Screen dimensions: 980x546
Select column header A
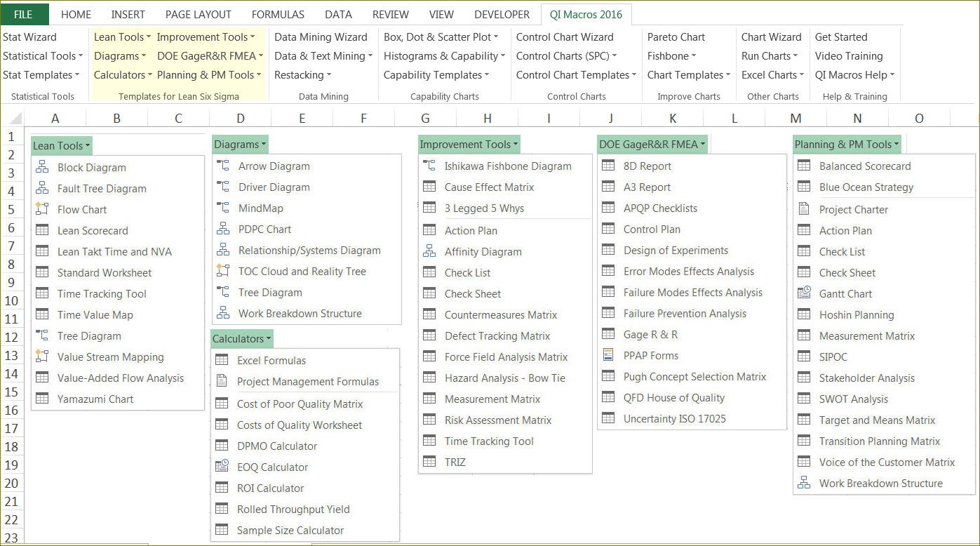[x=55, y=119]
